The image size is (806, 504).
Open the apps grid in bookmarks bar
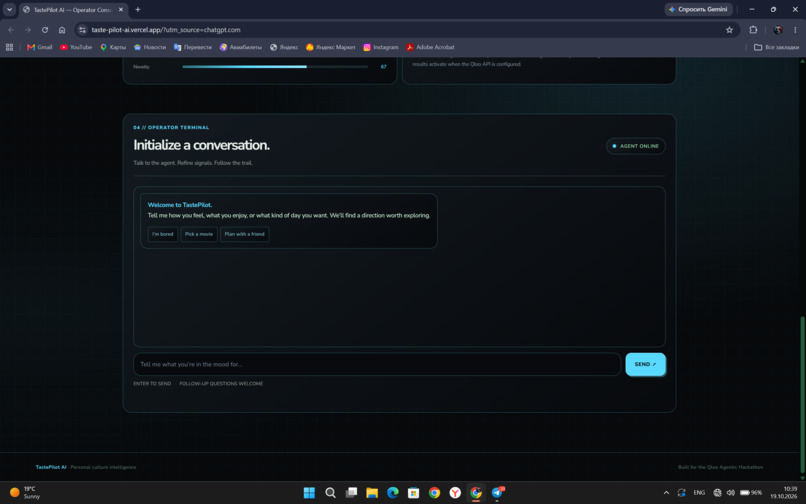point(9,47)
